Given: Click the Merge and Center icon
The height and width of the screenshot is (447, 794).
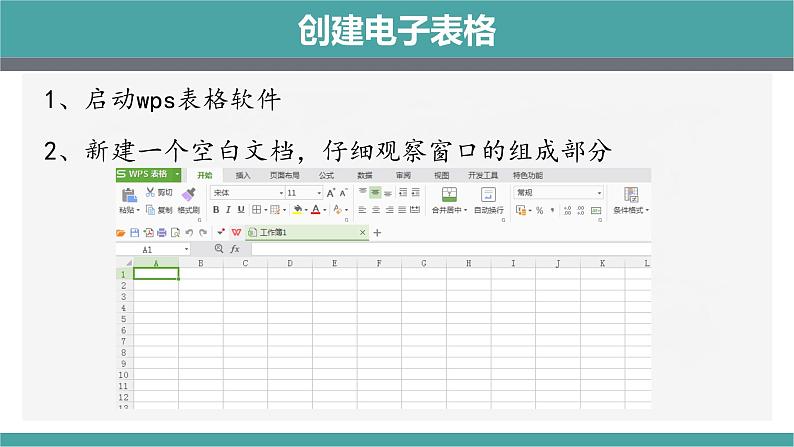Looking at the screenshot, I should pos(449,194).
